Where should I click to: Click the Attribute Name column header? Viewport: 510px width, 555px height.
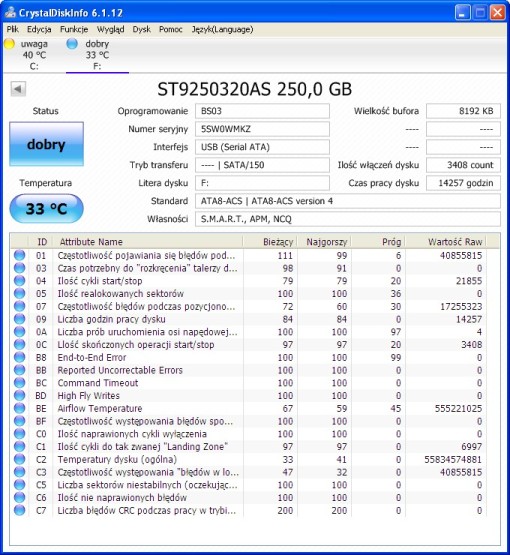point(148,242)
